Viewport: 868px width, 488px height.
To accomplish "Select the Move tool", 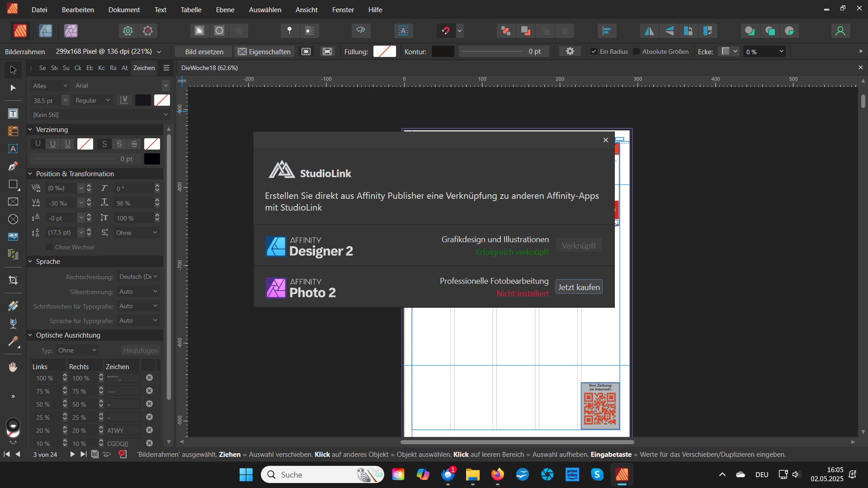I will 13,70.
